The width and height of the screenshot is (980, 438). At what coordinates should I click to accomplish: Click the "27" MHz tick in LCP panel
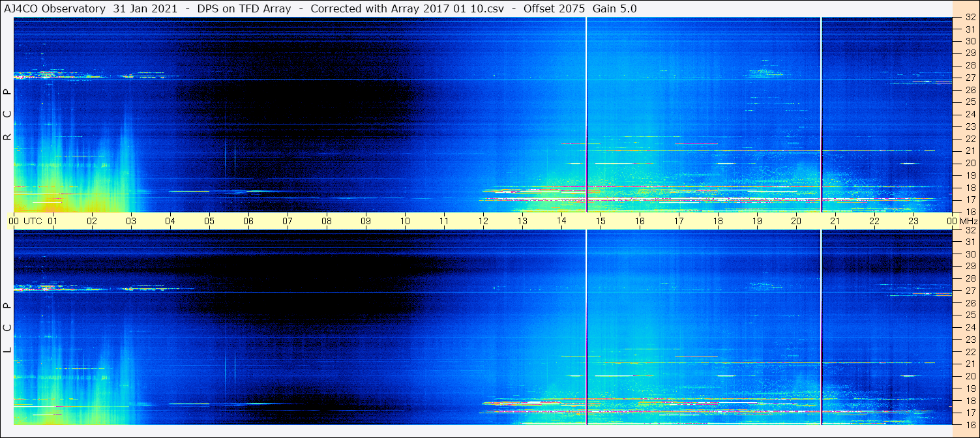tap(970, 291)
